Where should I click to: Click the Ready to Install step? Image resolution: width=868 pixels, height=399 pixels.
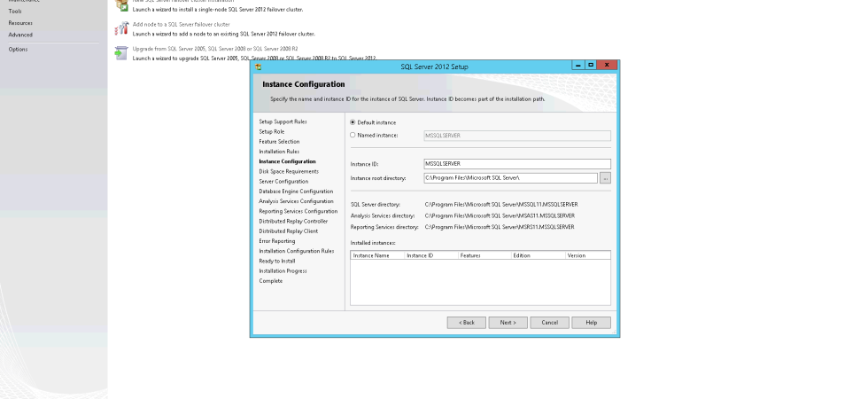pos(276,261)
